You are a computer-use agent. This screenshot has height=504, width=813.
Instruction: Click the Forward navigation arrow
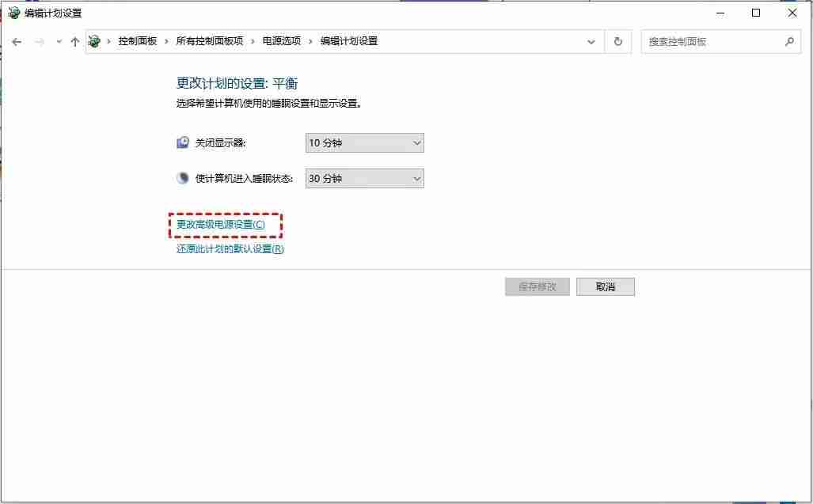tap(37, 41)
